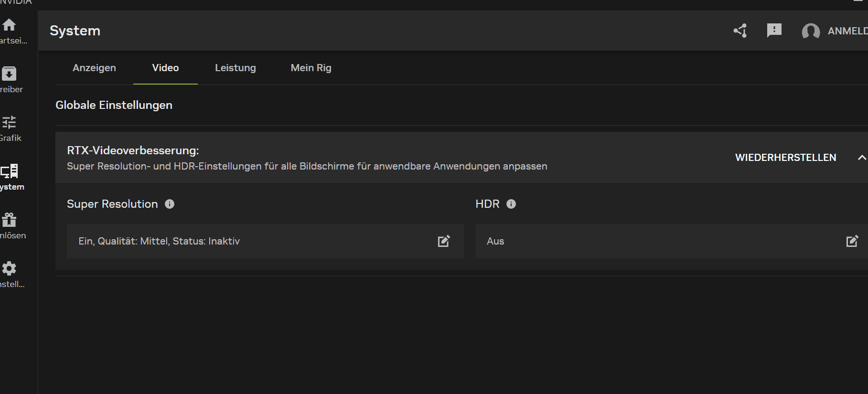Collapse the RTX-Videoverbesserung section
Screen dimensions: 868x394
pos(861,158)
